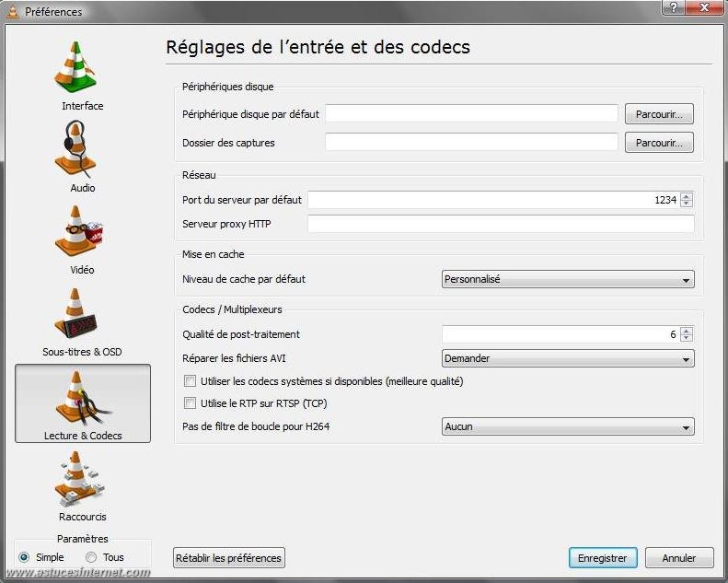Image resolution: width=728 pixels, height=583 pixels.
Task: Expand the Niveau de cache par défaut dropdown
Action: (x=567, y=279)
